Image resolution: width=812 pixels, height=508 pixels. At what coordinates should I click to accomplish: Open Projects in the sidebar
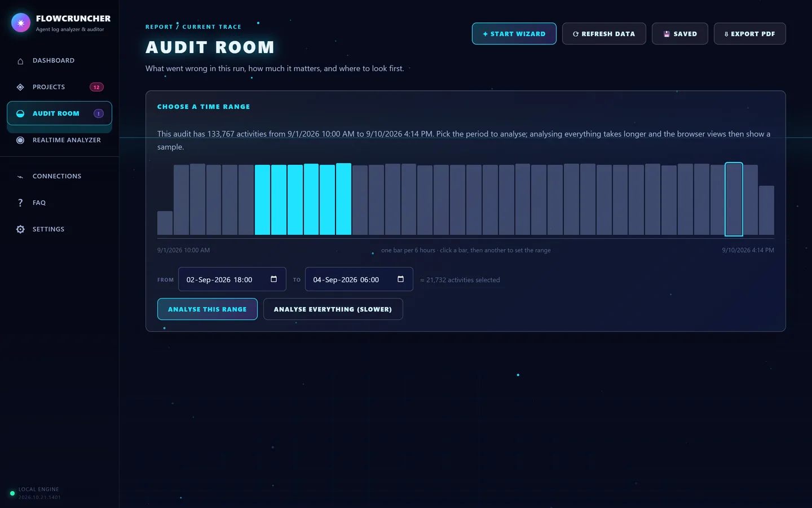click(x=59, y=87)
